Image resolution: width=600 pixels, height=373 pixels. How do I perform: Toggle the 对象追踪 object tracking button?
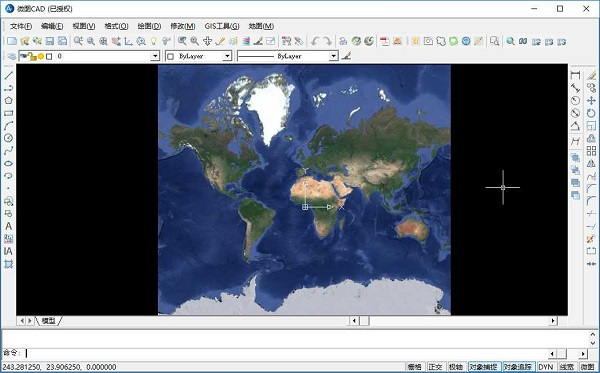tap(518, 367)
